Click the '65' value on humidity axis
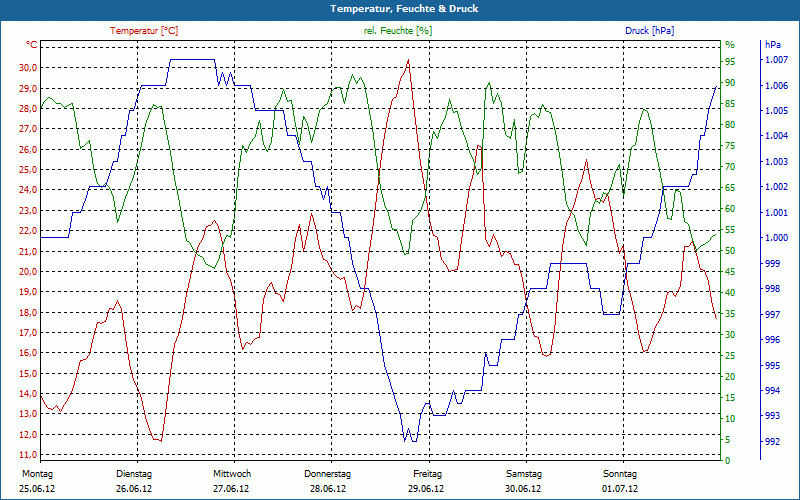The image size is (800, 500). coord(730,188)
